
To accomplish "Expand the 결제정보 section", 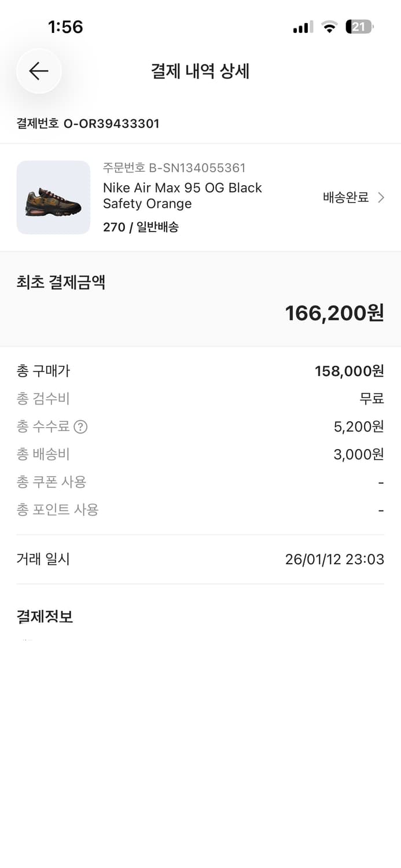I will pos(45,616).
